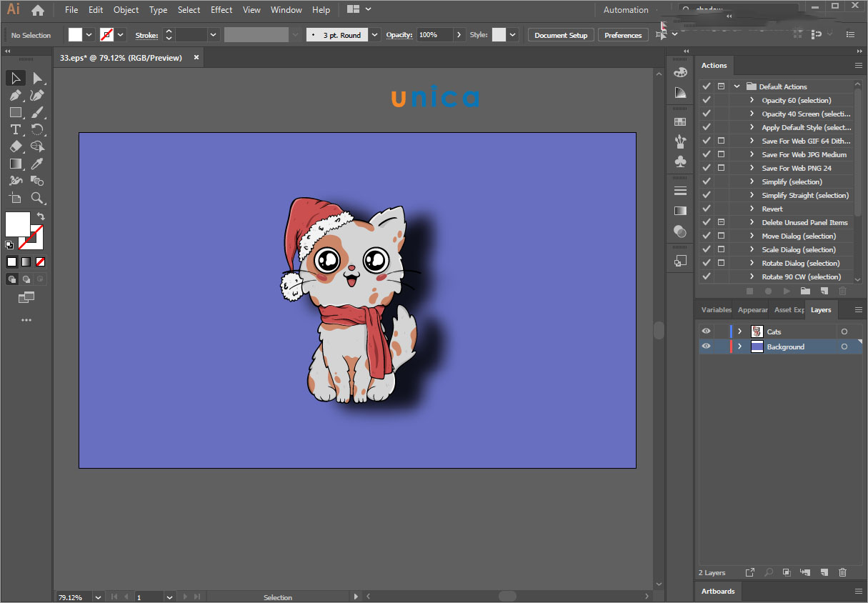Select the Selection tool (black arrow)

[x=16, y=78]
